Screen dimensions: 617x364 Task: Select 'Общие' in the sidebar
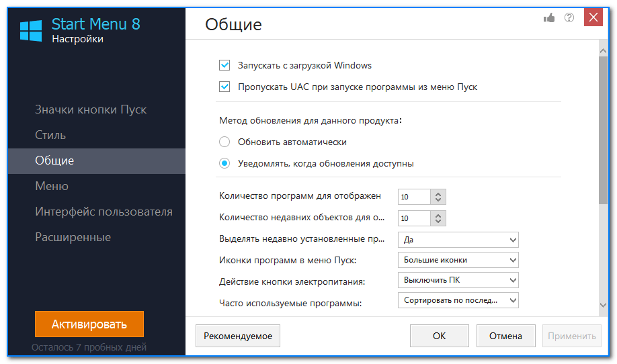(x=97, y=161)
